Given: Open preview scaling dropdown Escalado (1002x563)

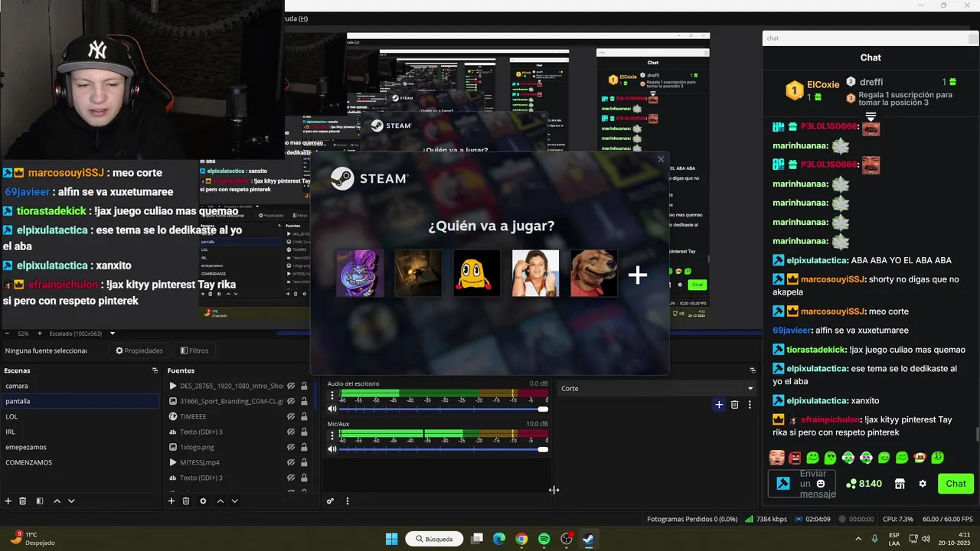Looking at the screenshot, I should point(83,334).
